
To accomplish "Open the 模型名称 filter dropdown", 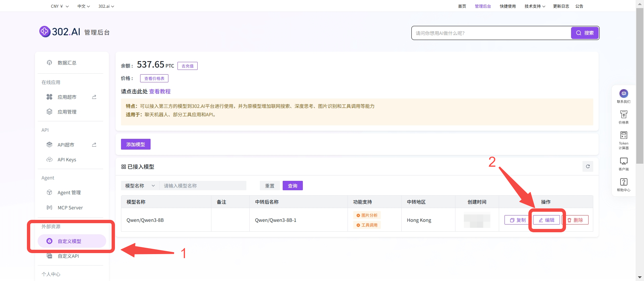I will tap(140, 186).
